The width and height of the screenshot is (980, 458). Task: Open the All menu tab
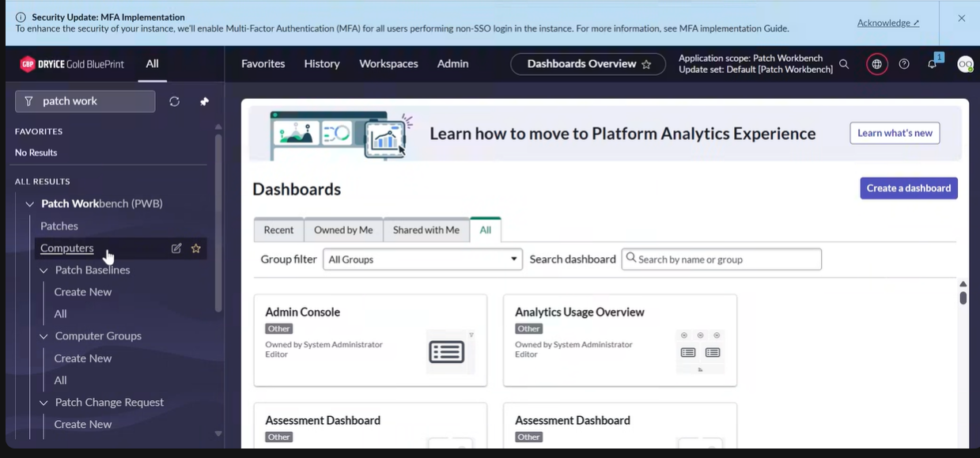[x=152, y=64]
